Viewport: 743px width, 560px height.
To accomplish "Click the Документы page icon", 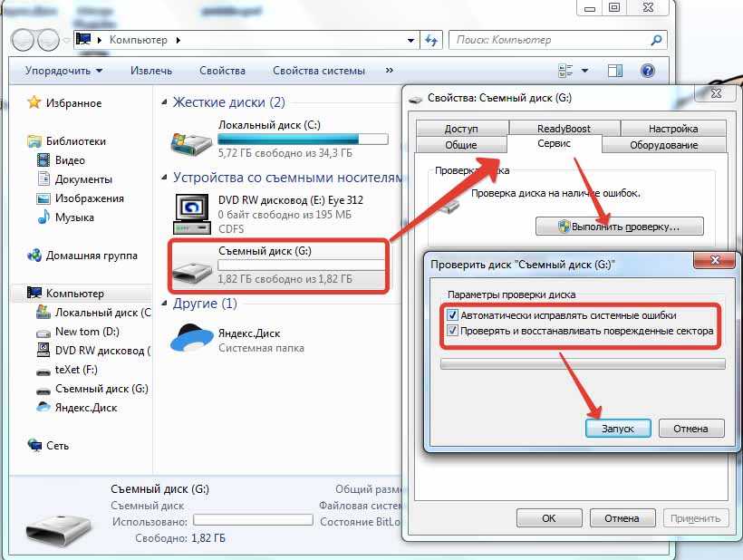I will 43,179.
